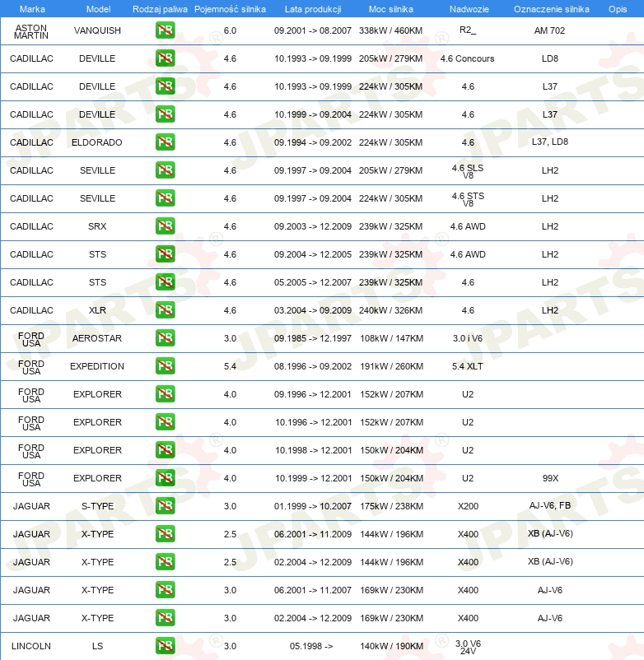Click the fuel icon in Cadillac SRX row

(165, 226)
